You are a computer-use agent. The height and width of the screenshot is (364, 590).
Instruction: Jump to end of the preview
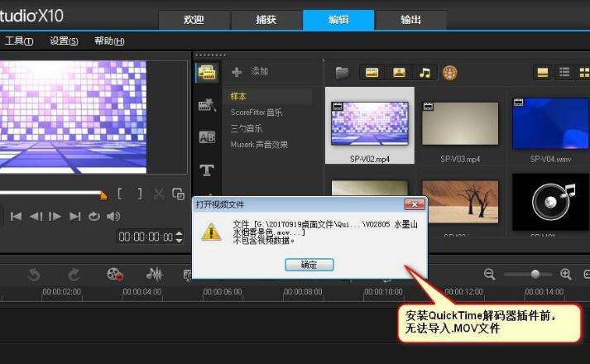(74, 216)
